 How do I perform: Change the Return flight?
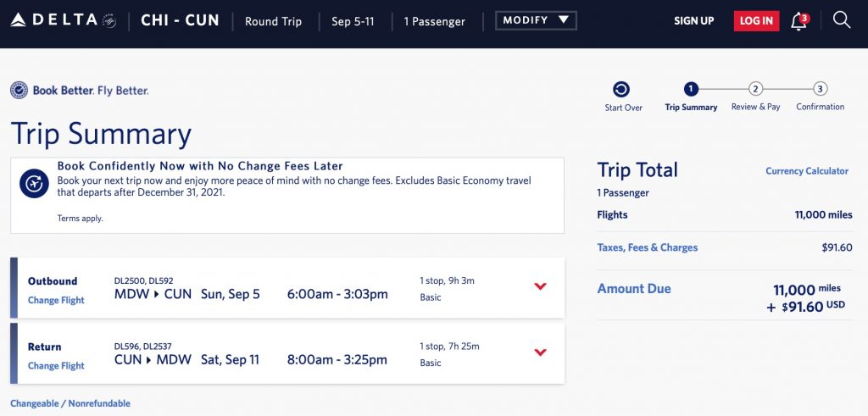pos(56,366)
